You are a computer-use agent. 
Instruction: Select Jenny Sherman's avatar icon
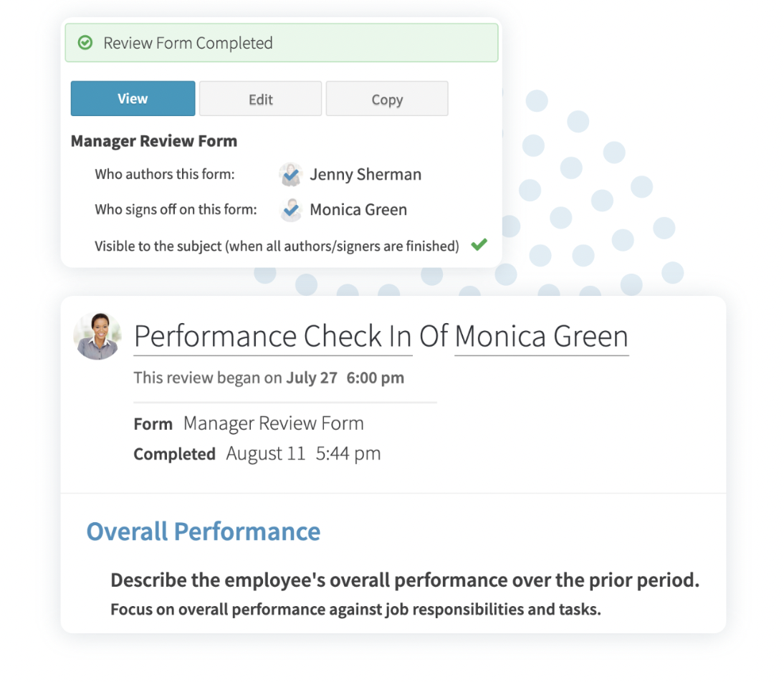(x=290, y=174)
